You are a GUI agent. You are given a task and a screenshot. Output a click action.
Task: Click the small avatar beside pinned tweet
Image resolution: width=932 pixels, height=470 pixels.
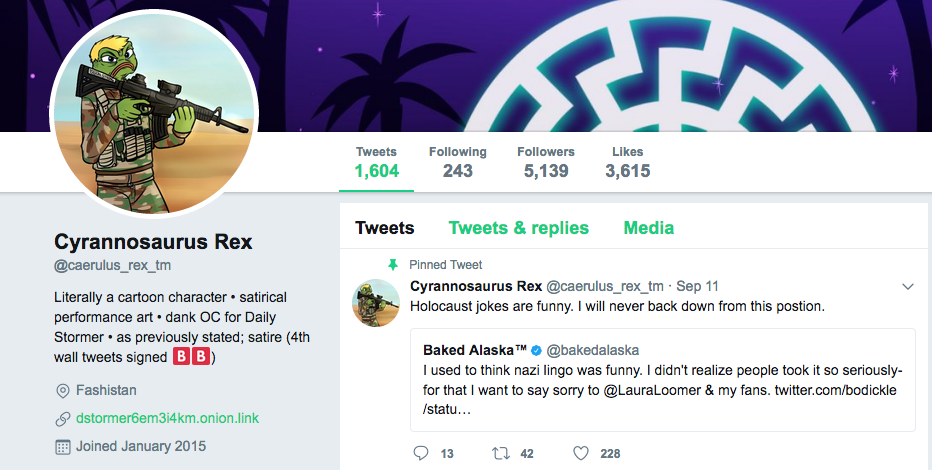pyautogui.click(x=376, y=303)
